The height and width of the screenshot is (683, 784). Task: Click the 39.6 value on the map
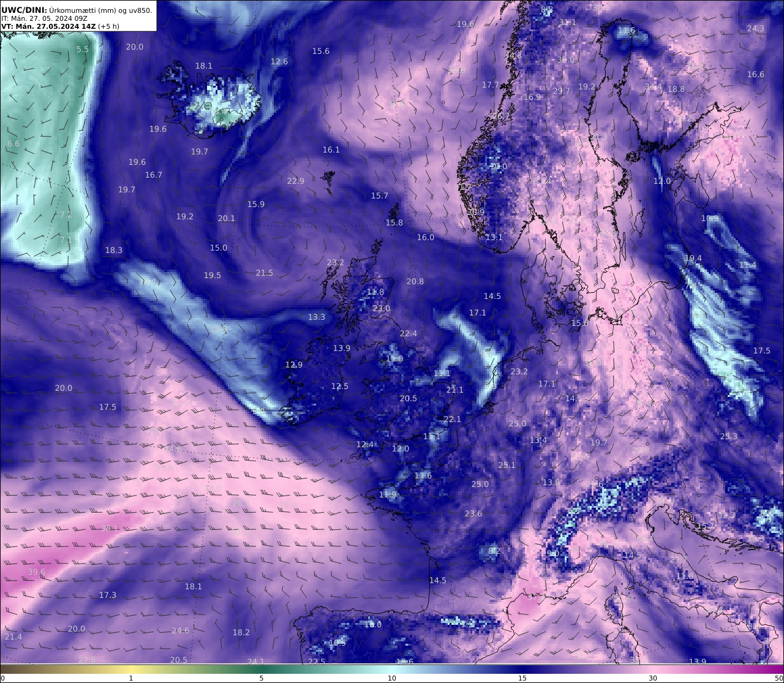pyautogui.click(x=37, y=572)
